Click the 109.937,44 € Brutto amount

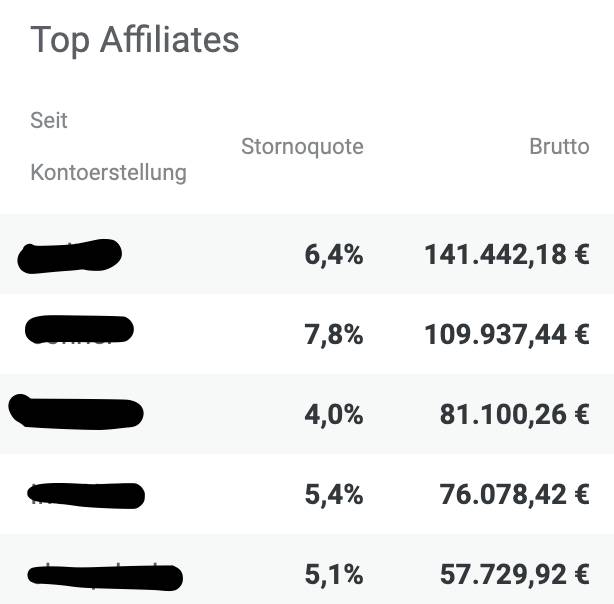tap(507, 335)
